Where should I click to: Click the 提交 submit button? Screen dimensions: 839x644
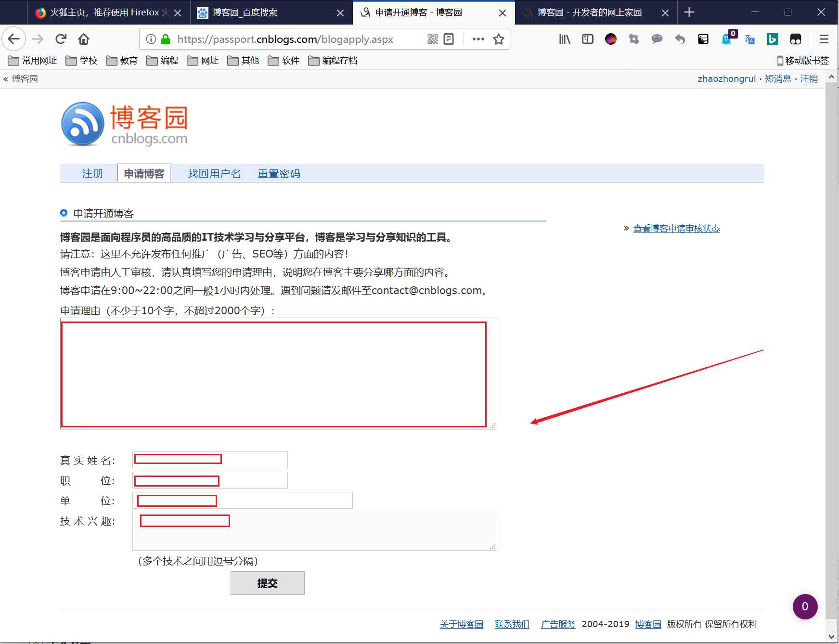[268, 583]
